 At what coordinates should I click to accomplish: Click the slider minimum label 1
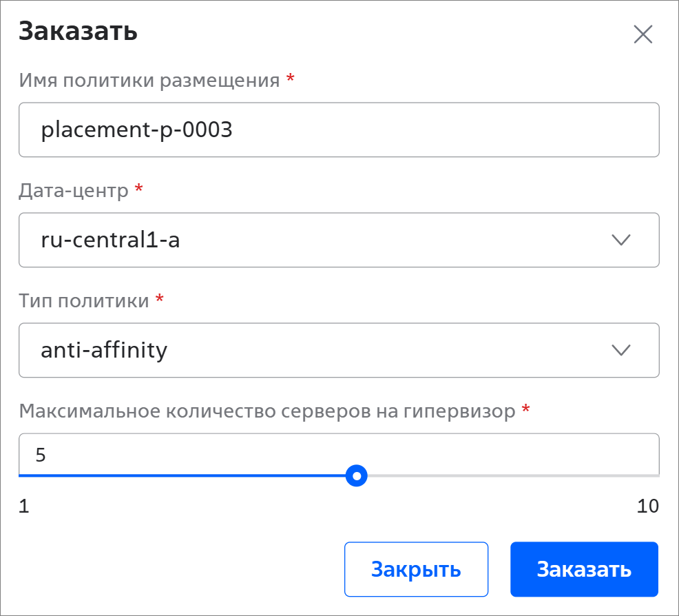(x=24, y=506)
